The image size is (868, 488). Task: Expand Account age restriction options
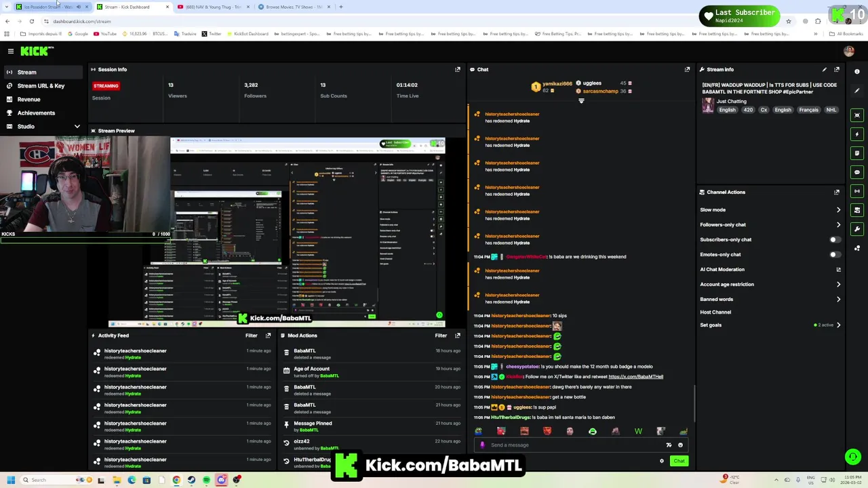pyautogui.click(x=838, y=285)
